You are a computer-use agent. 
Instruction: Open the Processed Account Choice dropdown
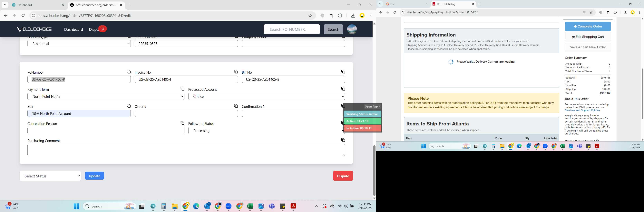(x=267, y=96)
